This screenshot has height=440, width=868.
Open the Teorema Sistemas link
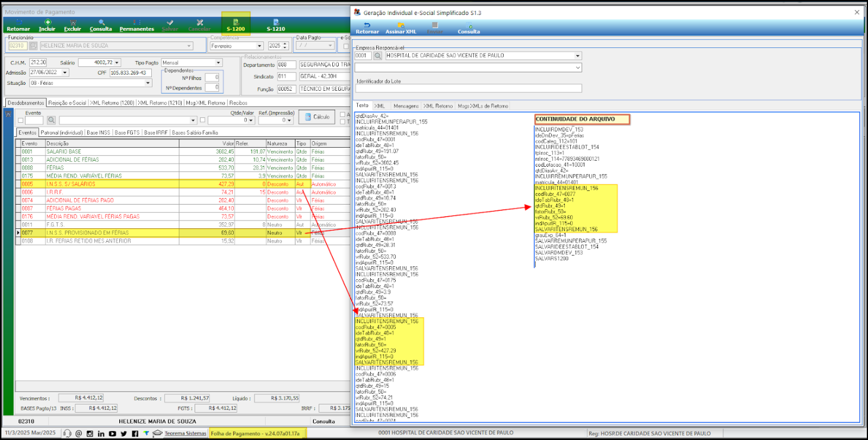tap(185, 433)
